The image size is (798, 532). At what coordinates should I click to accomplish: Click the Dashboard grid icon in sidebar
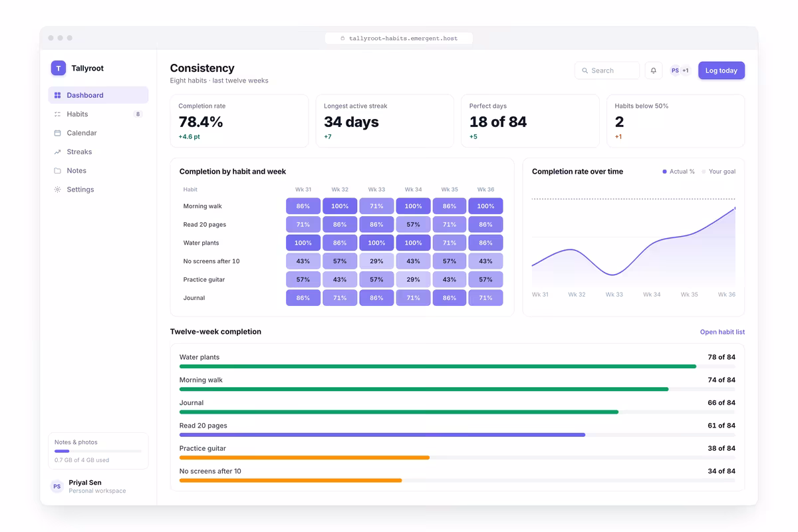point(57,95)
